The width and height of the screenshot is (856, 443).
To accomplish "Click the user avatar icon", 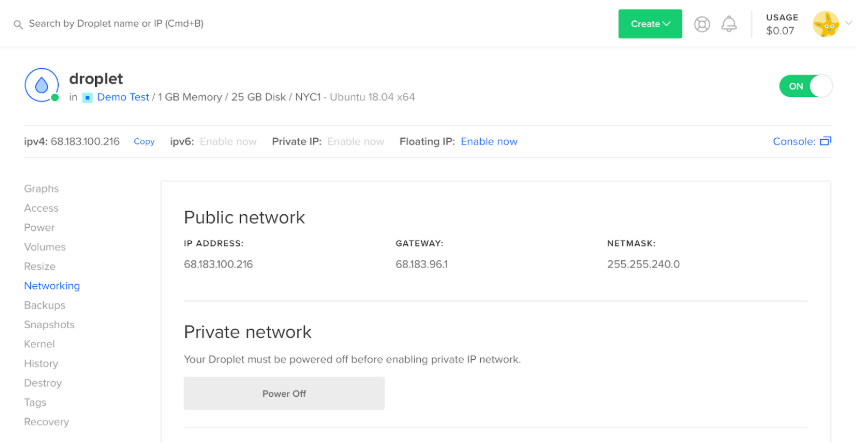I will (825, 24).
